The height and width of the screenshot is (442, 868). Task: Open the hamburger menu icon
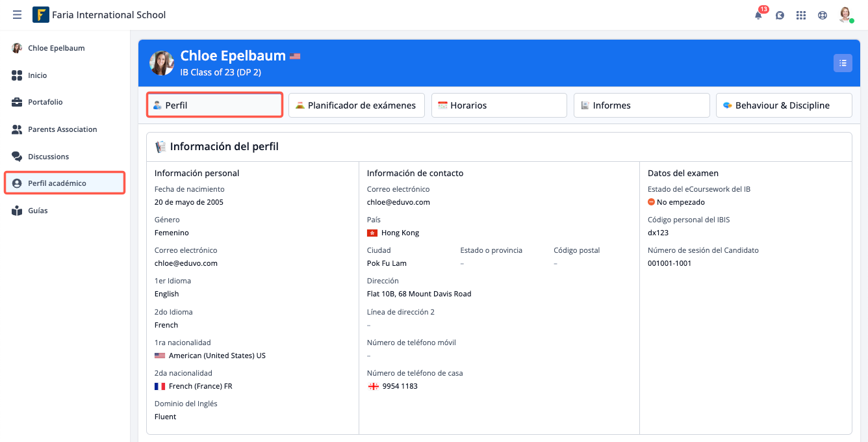coord(18,15)
